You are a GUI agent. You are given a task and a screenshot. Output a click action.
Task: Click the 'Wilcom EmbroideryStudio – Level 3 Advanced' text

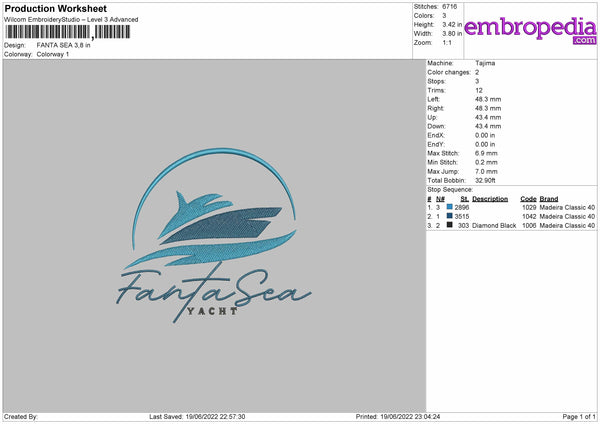[71, 20]
